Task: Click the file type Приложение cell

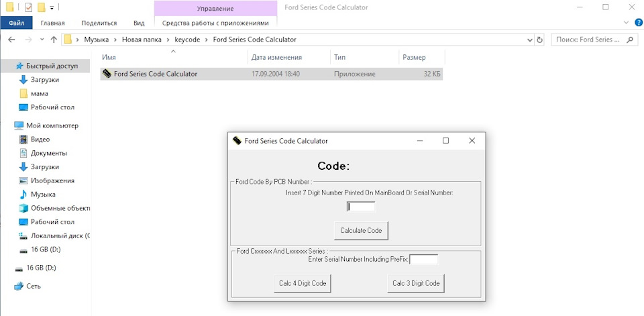Action: (354, 74)
